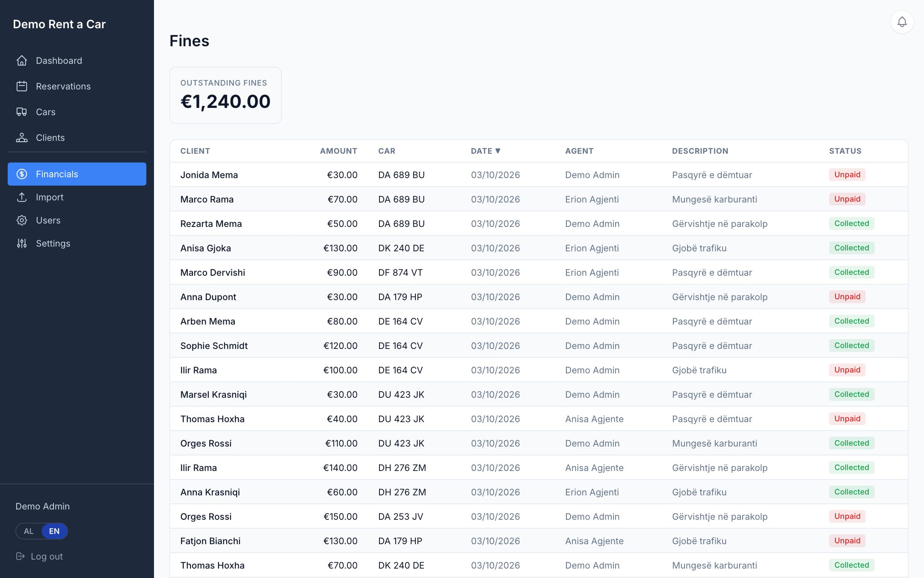Click Marsel Krasniqi client name

tap(213, 395)
